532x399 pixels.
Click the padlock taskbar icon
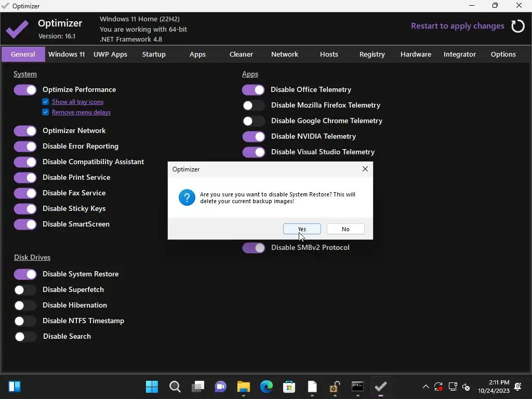coord(335,387)
